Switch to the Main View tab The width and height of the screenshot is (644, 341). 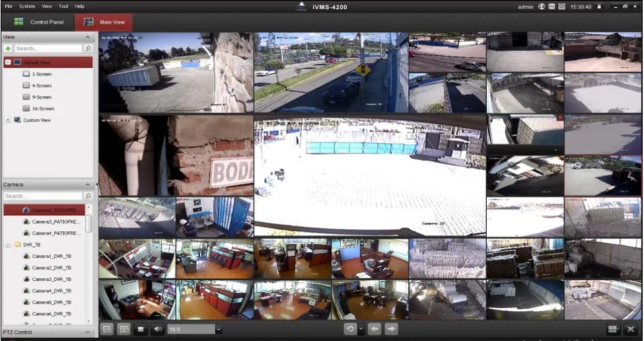pyautogui.click(x=104, y=22)
